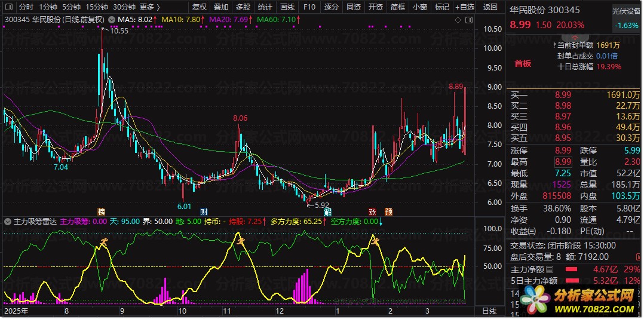Toggle the left sidebar panel icon
This screenshot has height=319, width=644.
click(x=10, y=7)
